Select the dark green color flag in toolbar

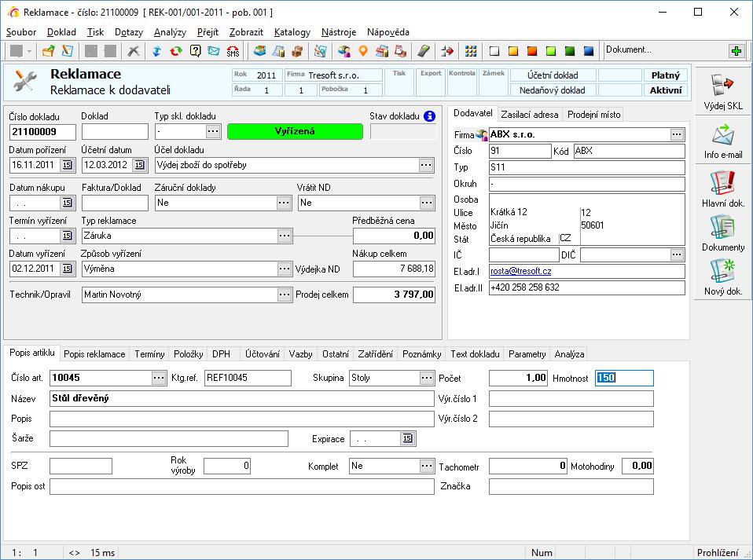coord(570,51)
